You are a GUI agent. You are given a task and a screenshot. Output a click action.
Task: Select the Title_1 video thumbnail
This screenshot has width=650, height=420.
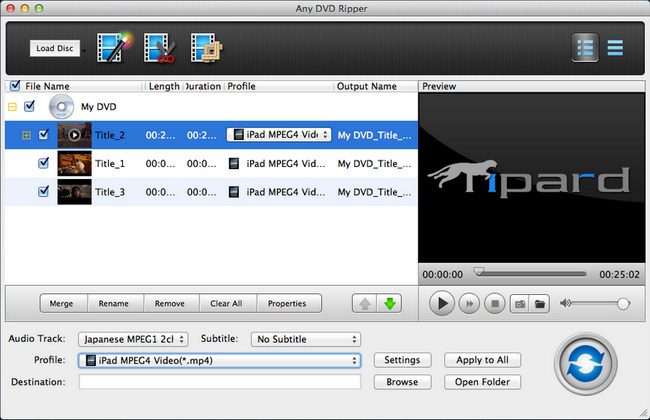74,163
